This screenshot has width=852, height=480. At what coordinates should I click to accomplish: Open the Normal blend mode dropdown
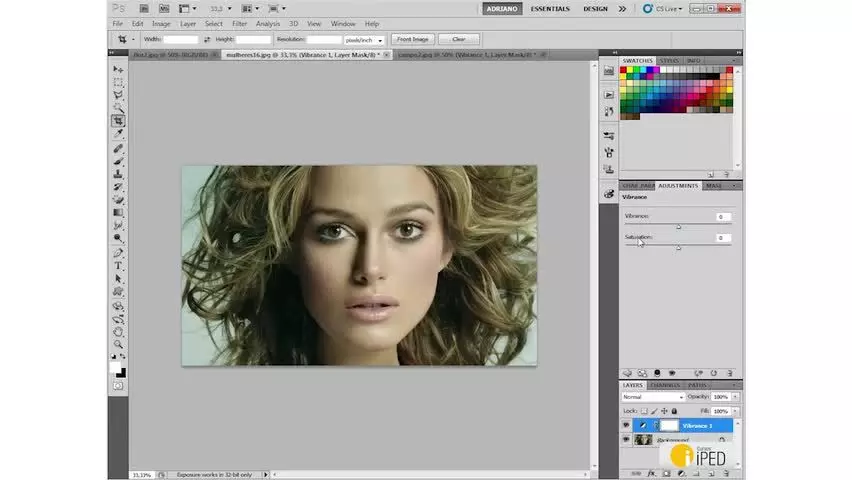pos(653,397)
